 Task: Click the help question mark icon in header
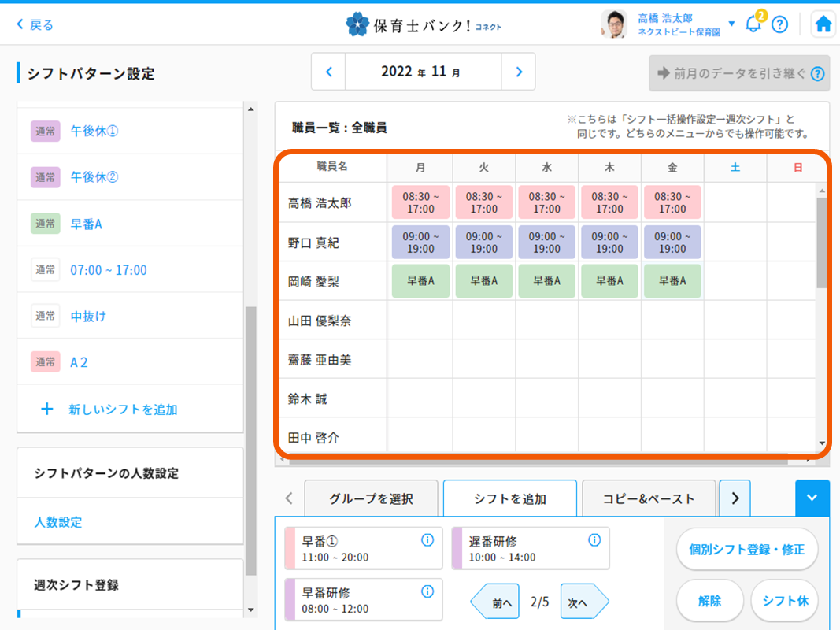[779, 24]
